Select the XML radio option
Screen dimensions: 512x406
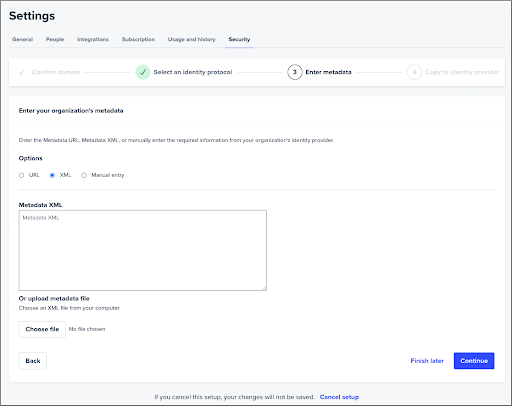[x=52, y=175]
